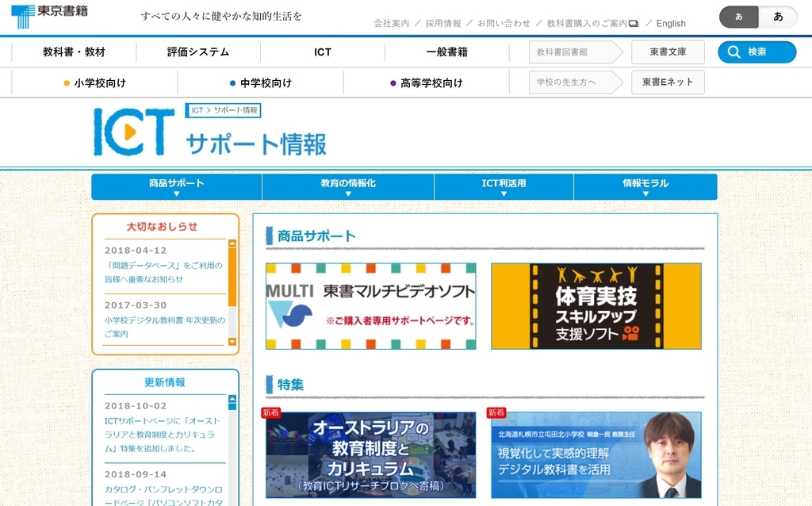Image resolution: width=812 pixels, height=506 pixels.
Task: Click the 2018-04-12 date text
Action: click(x=136, y=250)
